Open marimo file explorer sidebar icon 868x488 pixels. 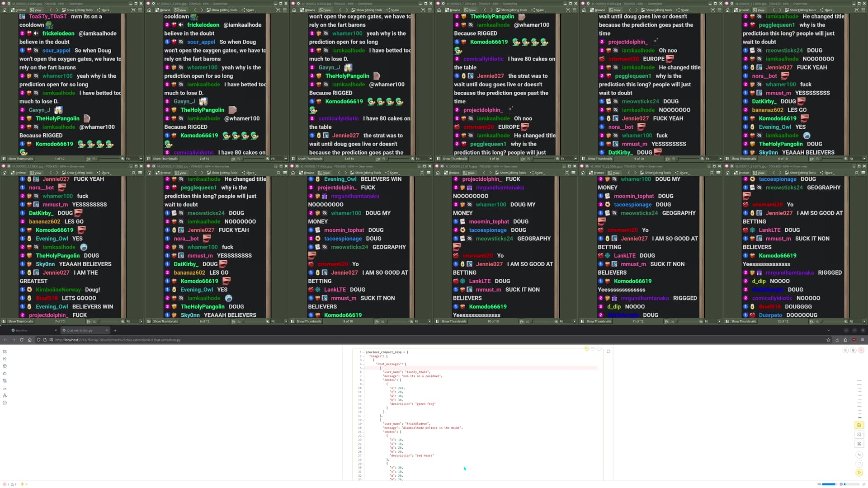pos(5,351)
